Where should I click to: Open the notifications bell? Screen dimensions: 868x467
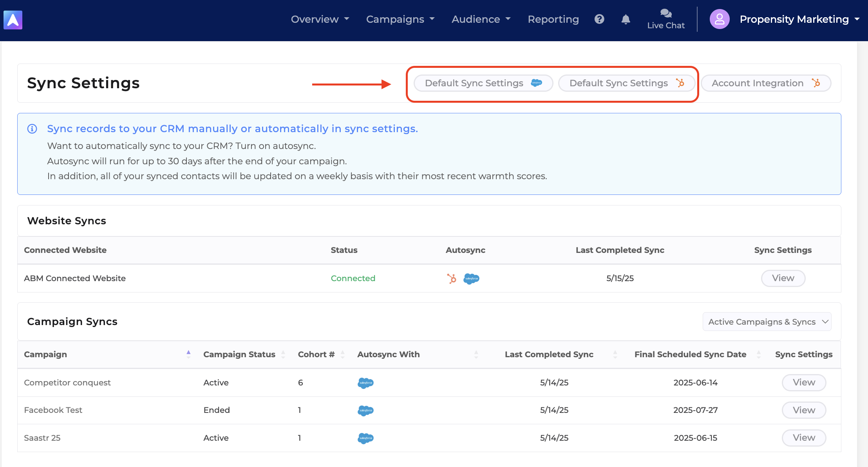click(x=626, y=19)
